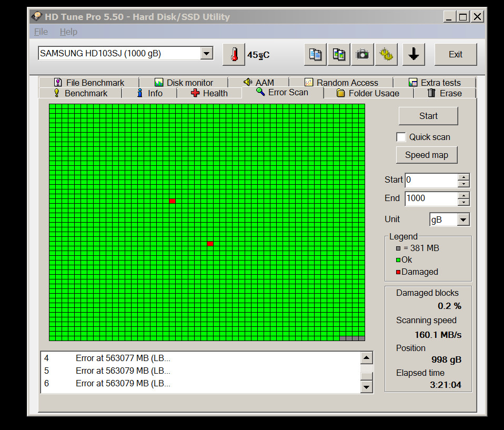Viewport: 504px width, 430px height.
Task: Click the upper red damaged block
Action: point(172,201)
